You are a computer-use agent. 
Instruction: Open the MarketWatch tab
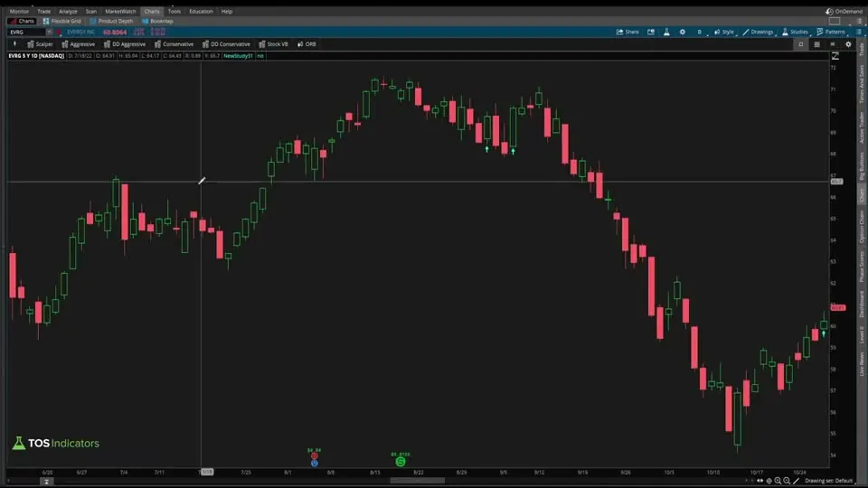(120, 11)
